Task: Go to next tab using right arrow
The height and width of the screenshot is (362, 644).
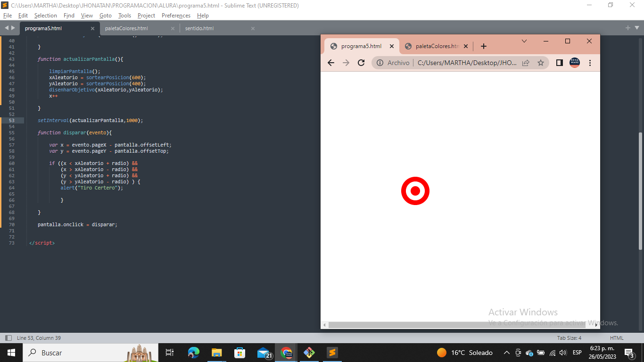Action: point(13,28)
